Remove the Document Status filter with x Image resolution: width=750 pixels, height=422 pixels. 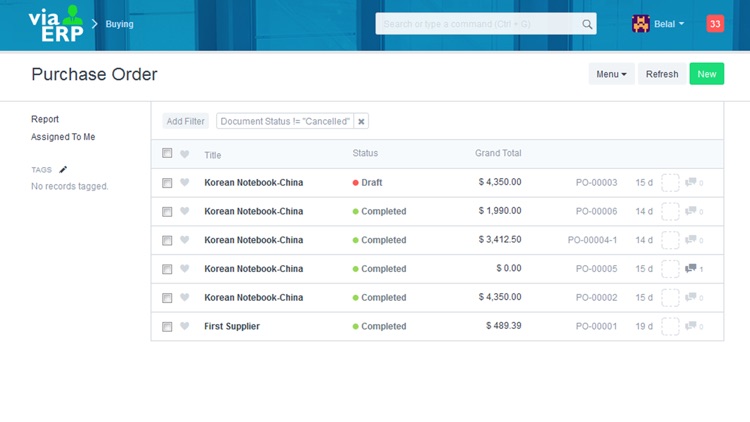[x=362, y=122]
